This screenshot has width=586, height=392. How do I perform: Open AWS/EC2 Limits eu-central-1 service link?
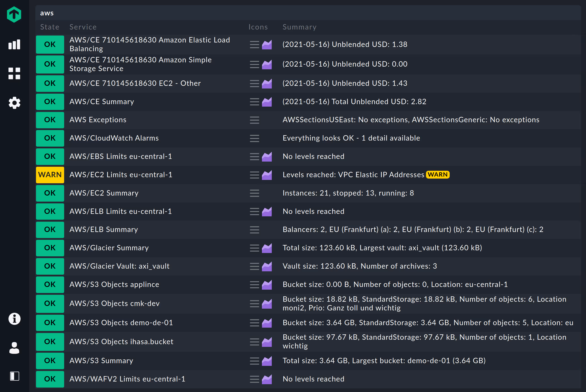point(121,175)
